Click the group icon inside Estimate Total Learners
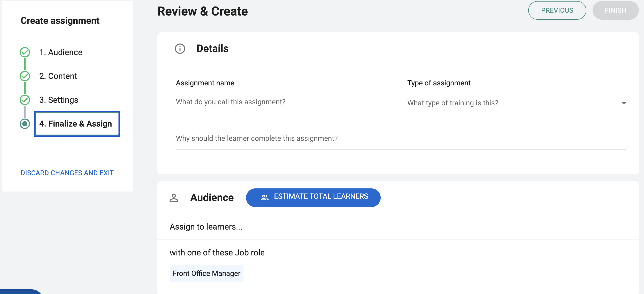 tap(265, 197)
